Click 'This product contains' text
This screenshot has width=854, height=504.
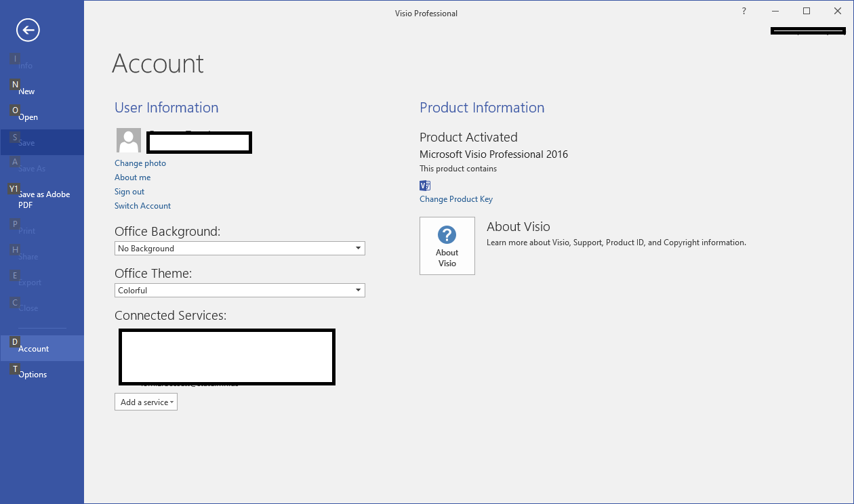coord(458,169)
